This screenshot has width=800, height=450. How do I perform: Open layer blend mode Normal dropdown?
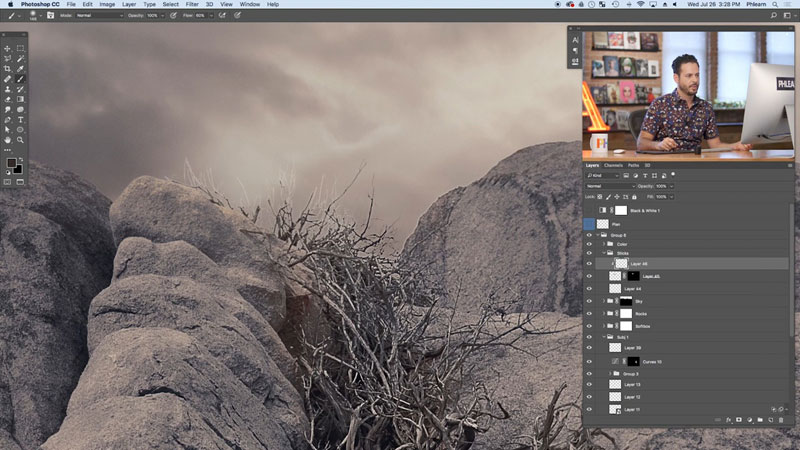pyautogui.click(x=611, y=186)
